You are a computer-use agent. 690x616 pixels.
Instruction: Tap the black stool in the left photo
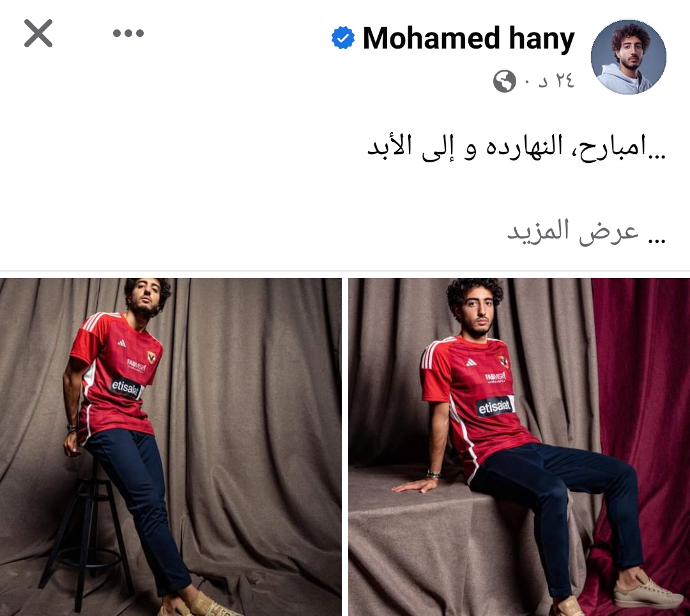(84, 532)
